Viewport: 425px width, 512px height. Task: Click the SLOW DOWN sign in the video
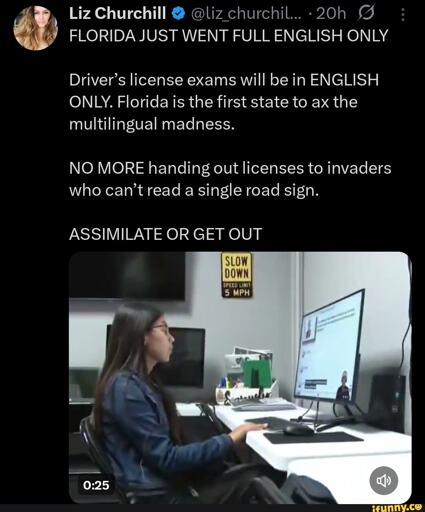coord(237,275)
